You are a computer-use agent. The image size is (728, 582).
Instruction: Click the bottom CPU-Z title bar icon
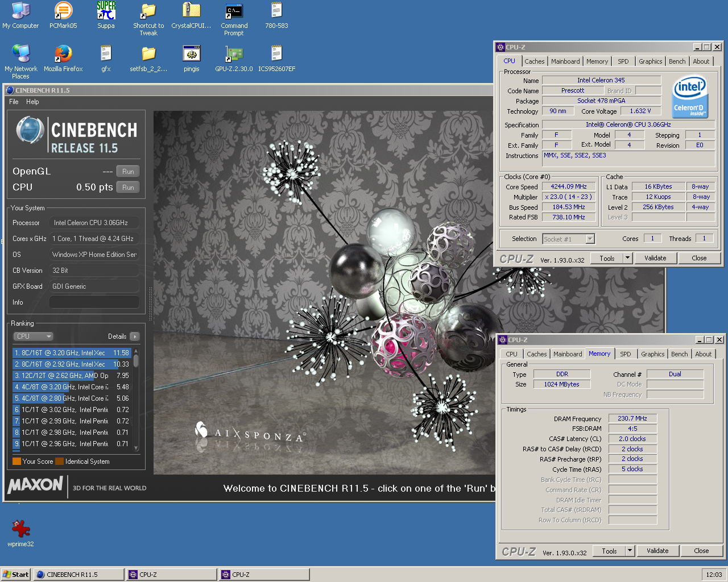pyautogui.click(x=503, y=340)
